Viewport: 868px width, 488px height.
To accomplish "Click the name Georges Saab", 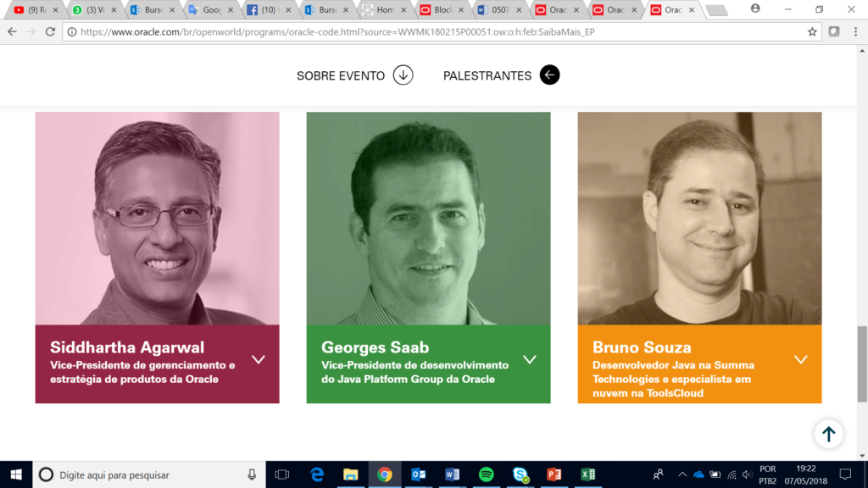I will point(376,347).
